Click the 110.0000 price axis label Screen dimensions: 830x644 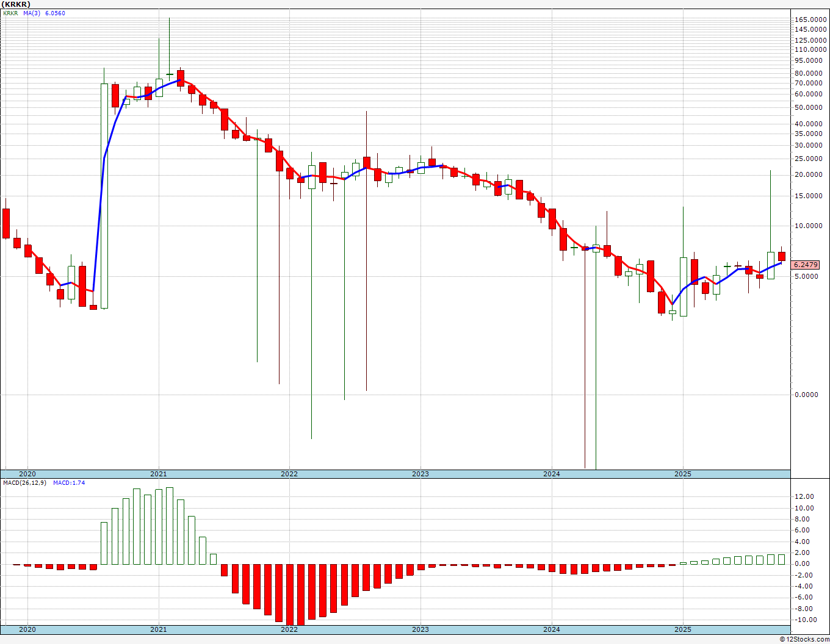[810, 49]
